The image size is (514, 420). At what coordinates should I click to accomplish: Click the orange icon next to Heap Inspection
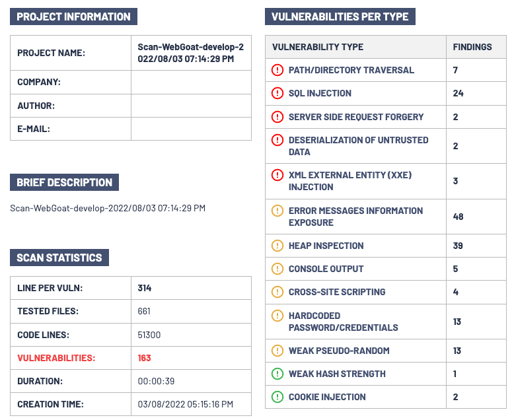pos(277,246)
